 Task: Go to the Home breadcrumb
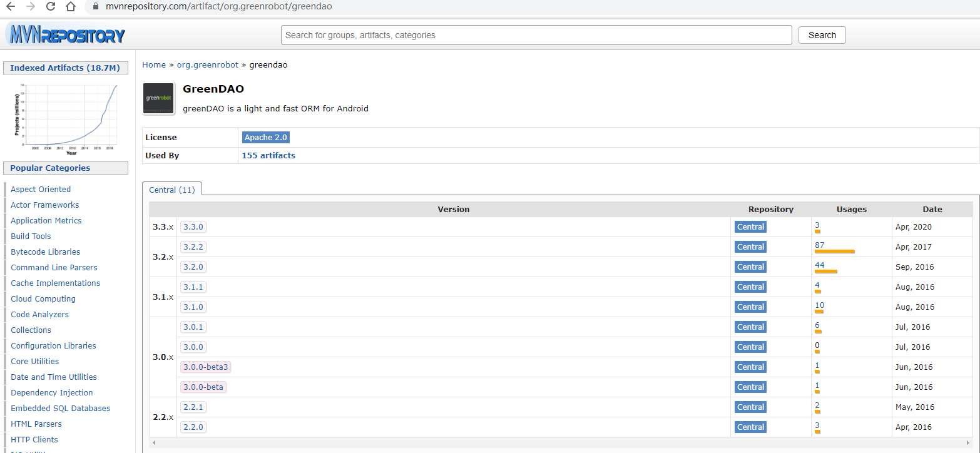pyautogui.click(x=154, y=65)
